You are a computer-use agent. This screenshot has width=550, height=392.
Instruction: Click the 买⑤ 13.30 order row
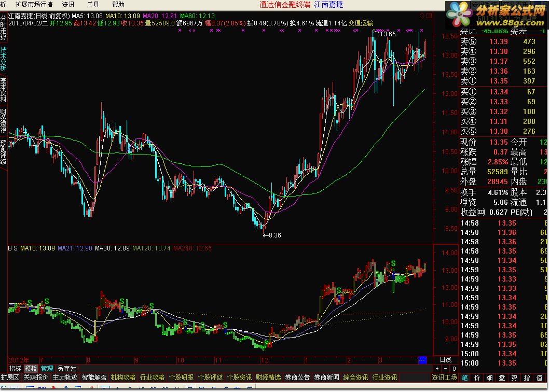pos(502,131)
